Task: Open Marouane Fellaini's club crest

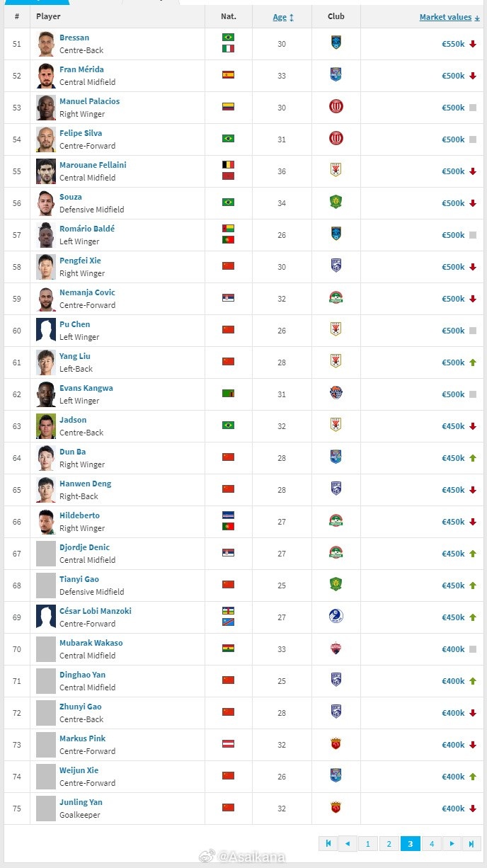Action: click(x=336, y=171)
